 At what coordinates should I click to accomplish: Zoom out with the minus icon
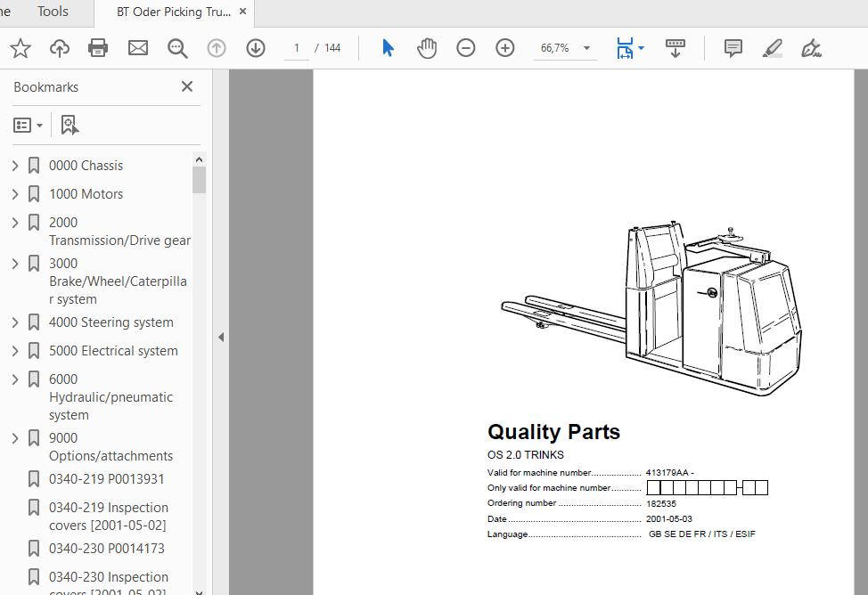tap(466, 48)
